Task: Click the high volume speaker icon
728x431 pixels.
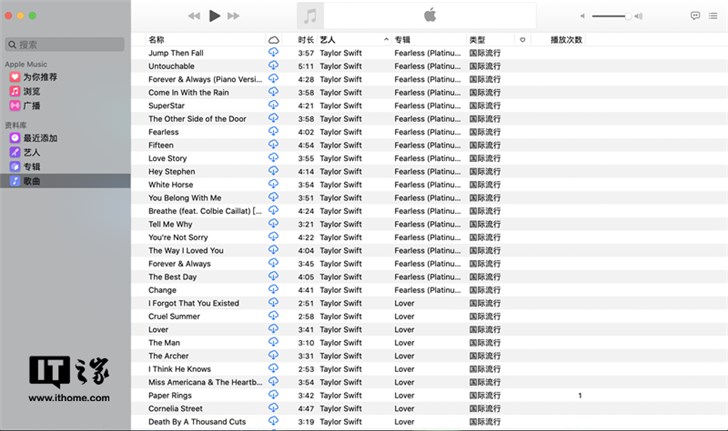Action: [x=639, y=16]
